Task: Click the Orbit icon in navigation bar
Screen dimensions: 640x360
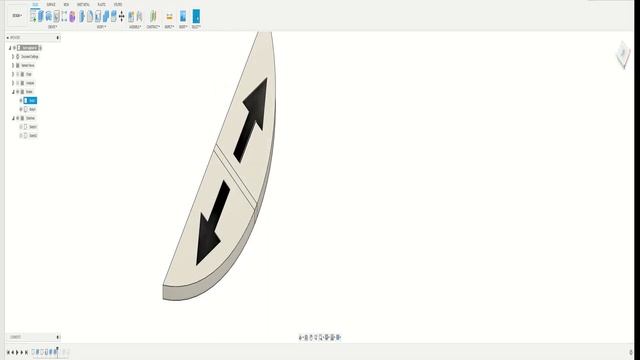Action: coord(301,338)
